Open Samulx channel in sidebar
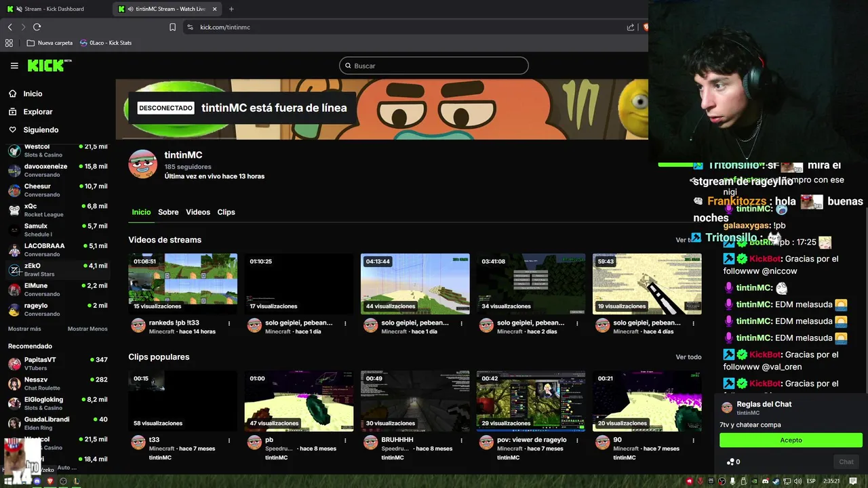This screenshot has height=488, width=868. pos(57,230)
